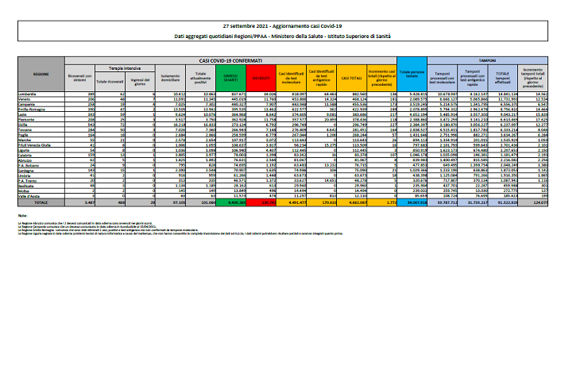Click the title '27 settembre 2021 - Aggiornamento casi Covid-19'

pos(293,27)
